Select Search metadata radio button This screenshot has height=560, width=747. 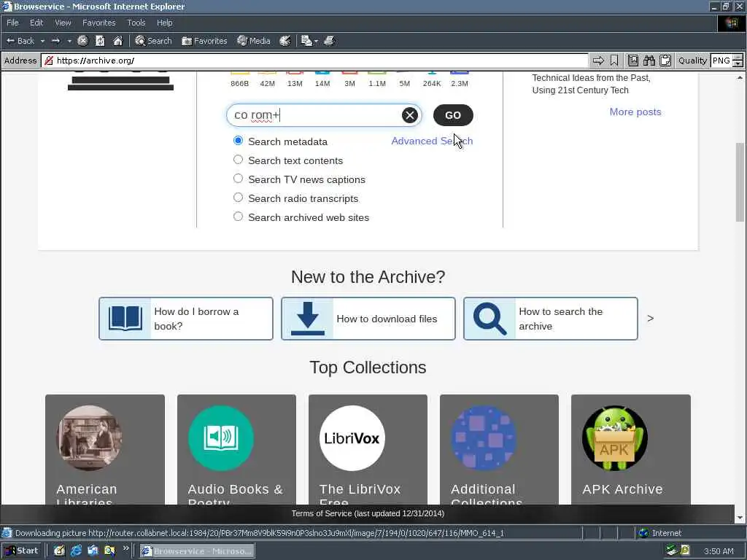(x=239, y=141)
